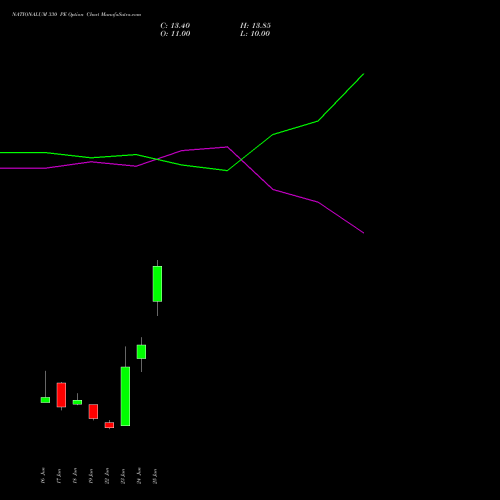The image size is (500, 500).
Task: Click the red candle for 19 Jun
Action: tap(93, 411)
